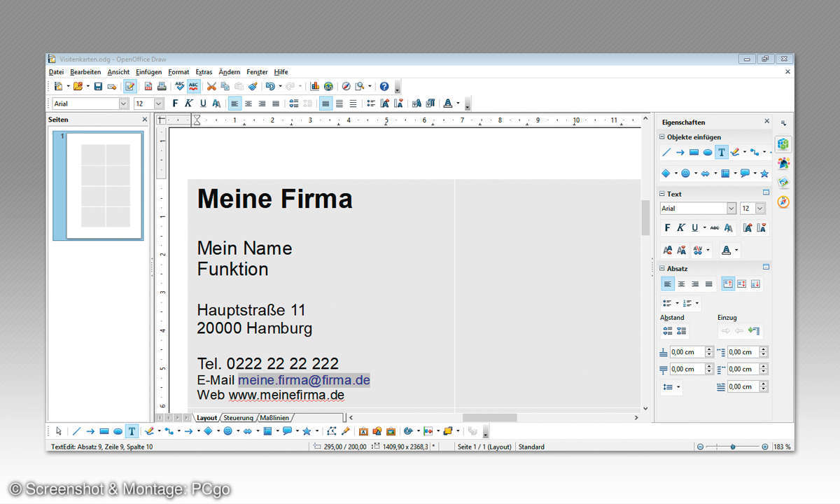Open the Format menu

point(178,72)
